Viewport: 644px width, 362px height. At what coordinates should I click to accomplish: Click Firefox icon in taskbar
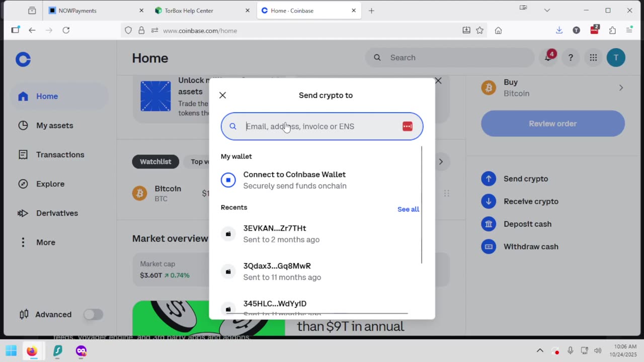[x=32, y=350]
